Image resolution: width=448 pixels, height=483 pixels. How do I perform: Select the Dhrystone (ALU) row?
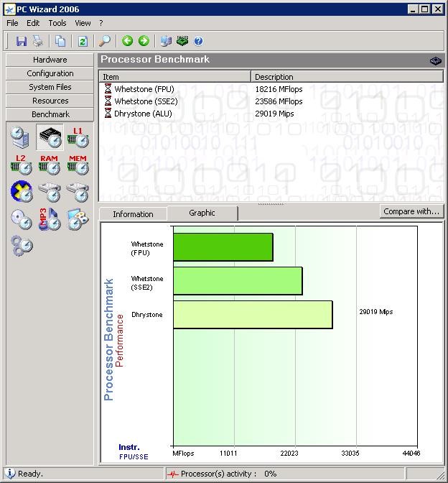271,114
